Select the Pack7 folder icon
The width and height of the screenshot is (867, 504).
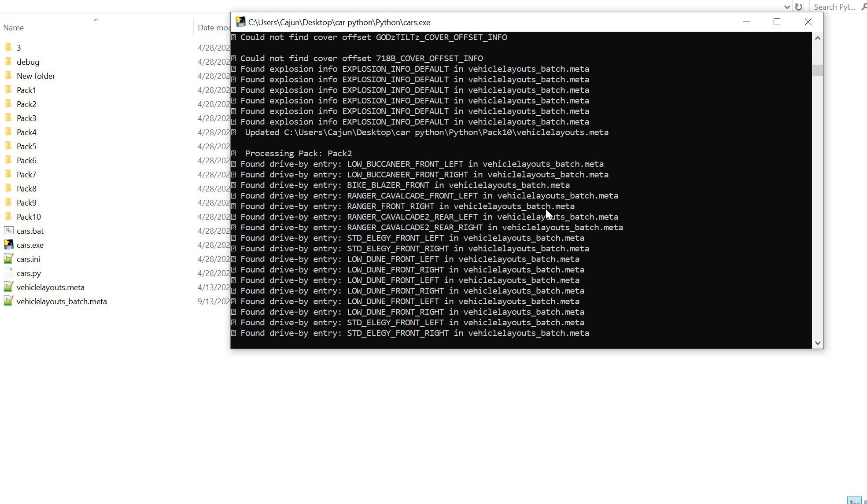(8, 174)
